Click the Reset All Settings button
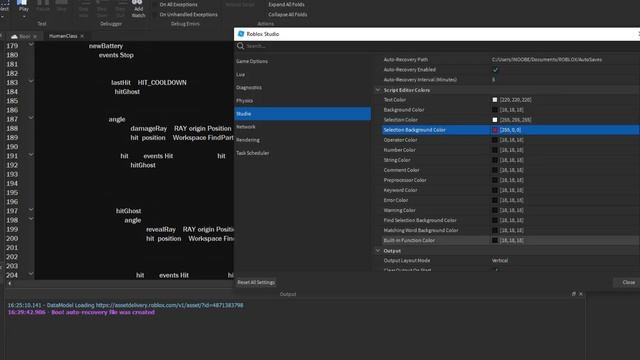This screenshot has height=360, width=640. (x=256, y=282)
